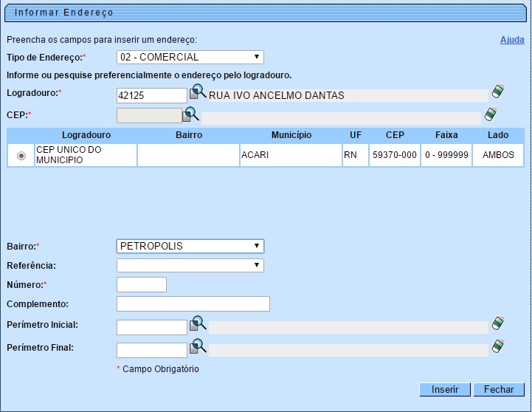
Task: Click the CEP eraser clear icon
Action: 491,114
